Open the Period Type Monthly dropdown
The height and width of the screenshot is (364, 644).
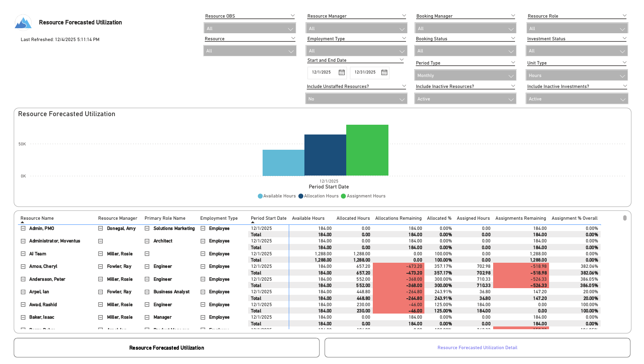(465, 75)
